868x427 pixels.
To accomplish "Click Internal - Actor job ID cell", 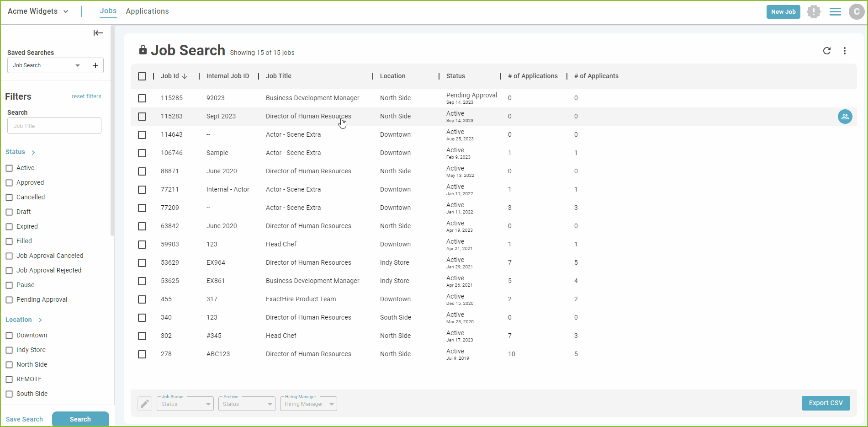I will click(x=228, y=190).
